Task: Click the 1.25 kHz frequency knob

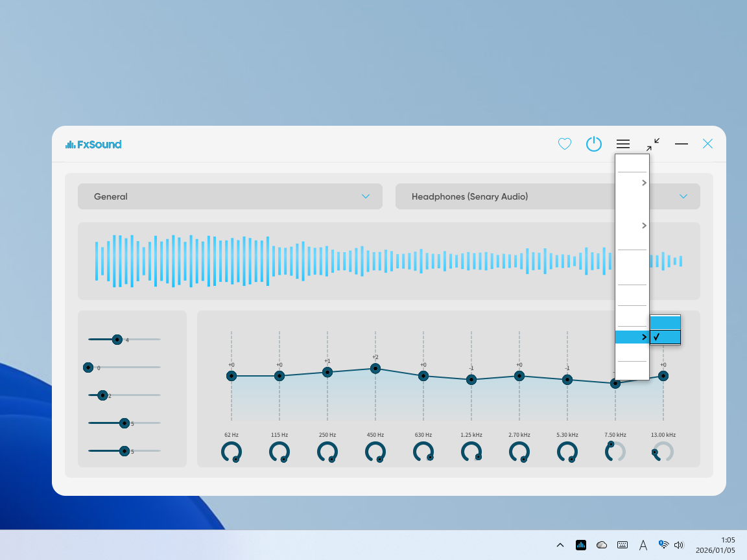Action: pyautogui.click(x=471, y=452)
